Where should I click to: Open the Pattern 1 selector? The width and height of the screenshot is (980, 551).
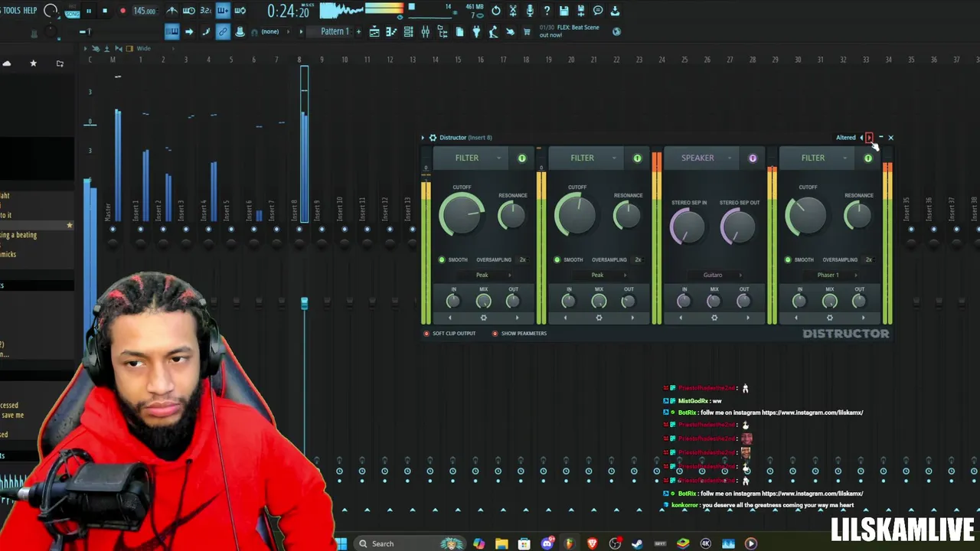pyautogui.click(x=335, y=31)
